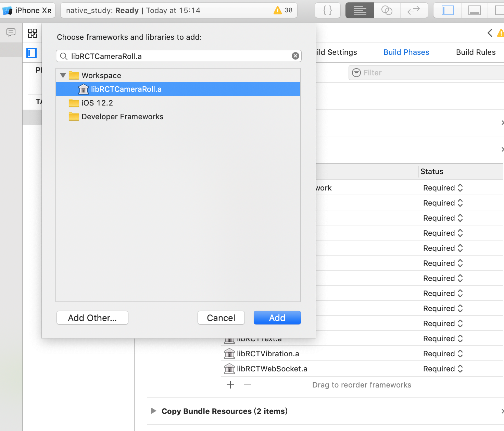Open the assistant editor overlapping circles icon

tap(387, 10)
